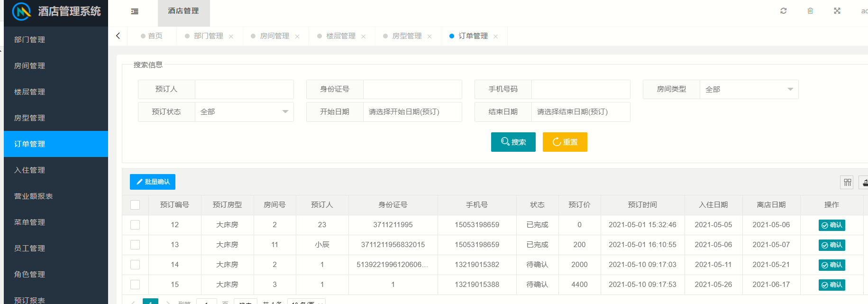Open 菜单管理 in the sidebar
Viewport: 868px width, 304px height.
pos(56,222)
